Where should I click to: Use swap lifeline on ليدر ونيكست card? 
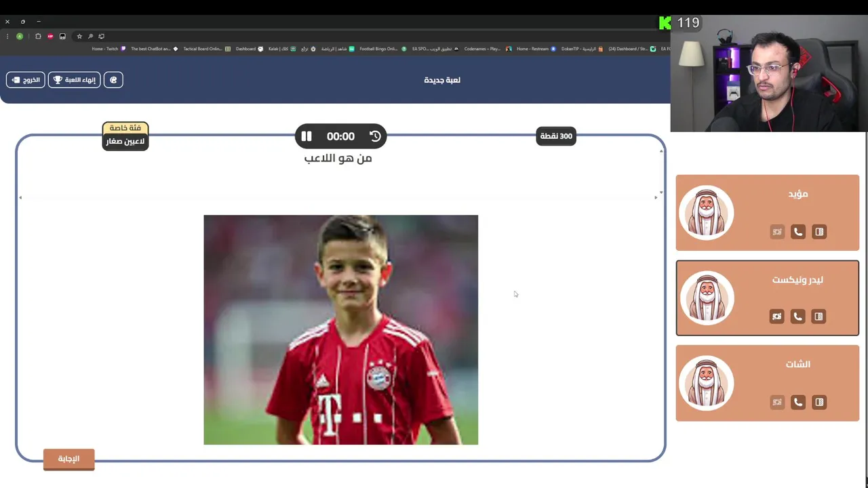[777, 317]
